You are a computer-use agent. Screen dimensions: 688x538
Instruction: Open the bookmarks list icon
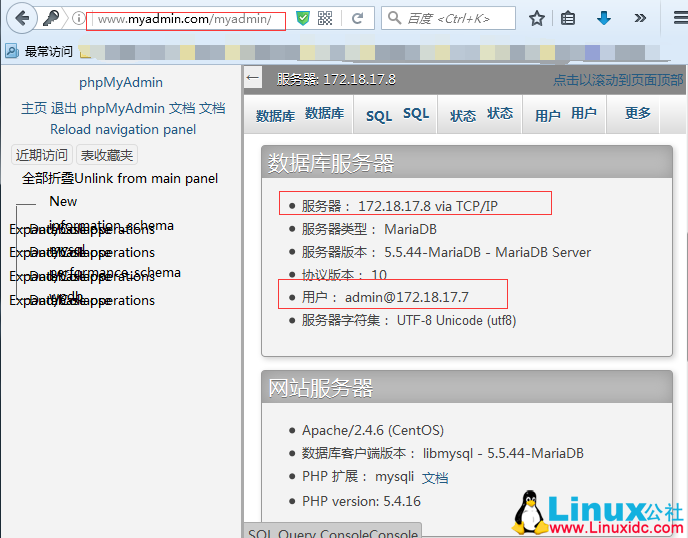pos(568,18)
